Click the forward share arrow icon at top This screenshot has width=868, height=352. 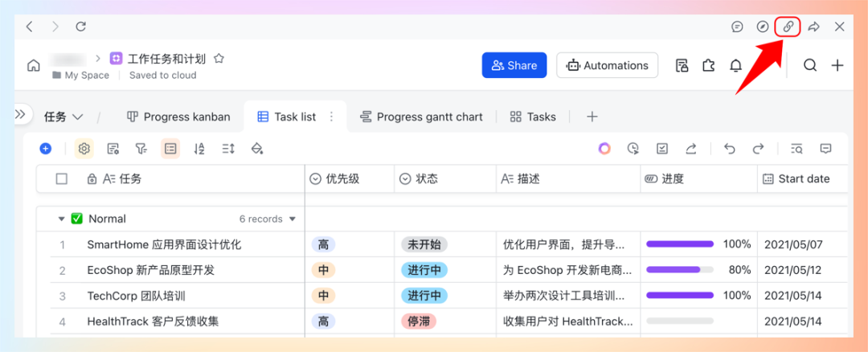pos(813,27)
